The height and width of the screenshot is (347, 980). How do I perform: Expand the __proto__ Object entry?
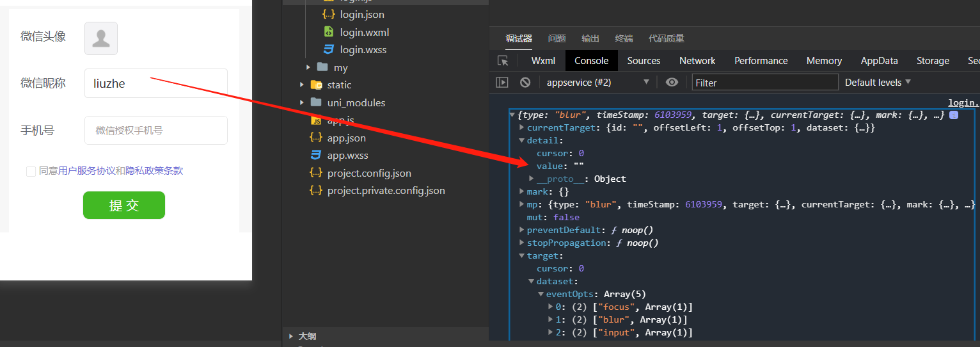[532, 179]
